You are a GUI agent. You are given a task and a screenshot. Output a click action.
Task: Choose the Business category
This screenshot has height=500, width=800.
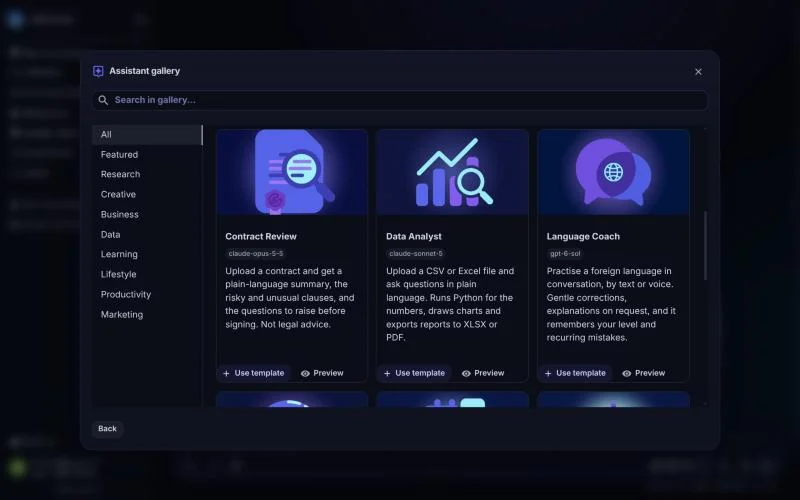pos(147,215)
